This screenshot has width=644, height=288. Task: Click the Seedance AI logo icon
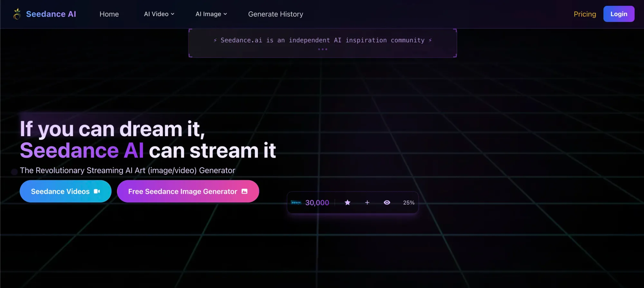coord(17,14)
